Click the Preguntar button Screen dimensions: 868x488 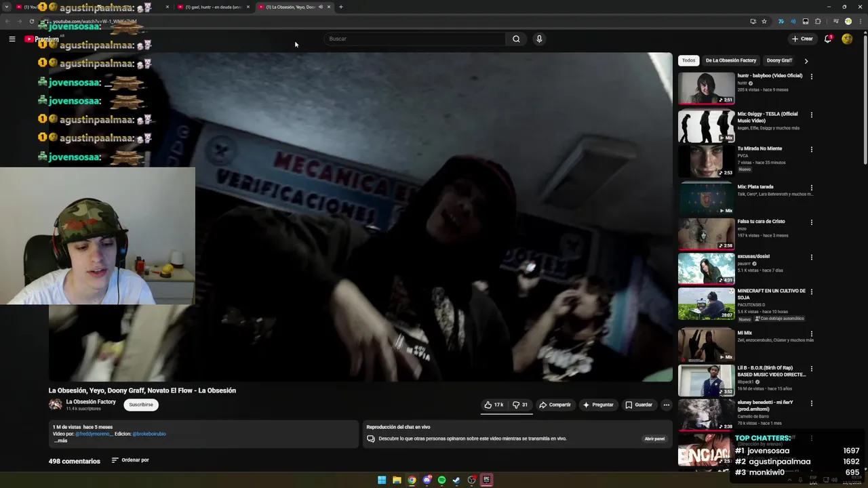[598, 405]
